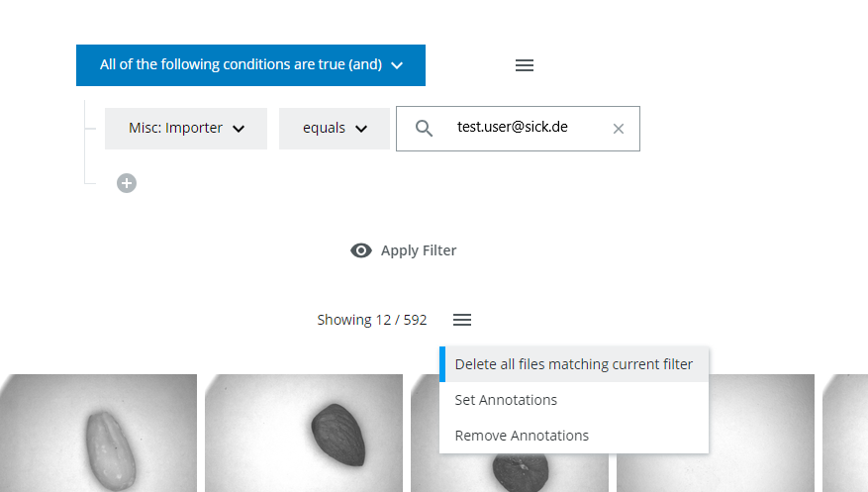Open the filter group hamburger menu
Screen dimensions: 868x492
point(525,65)
